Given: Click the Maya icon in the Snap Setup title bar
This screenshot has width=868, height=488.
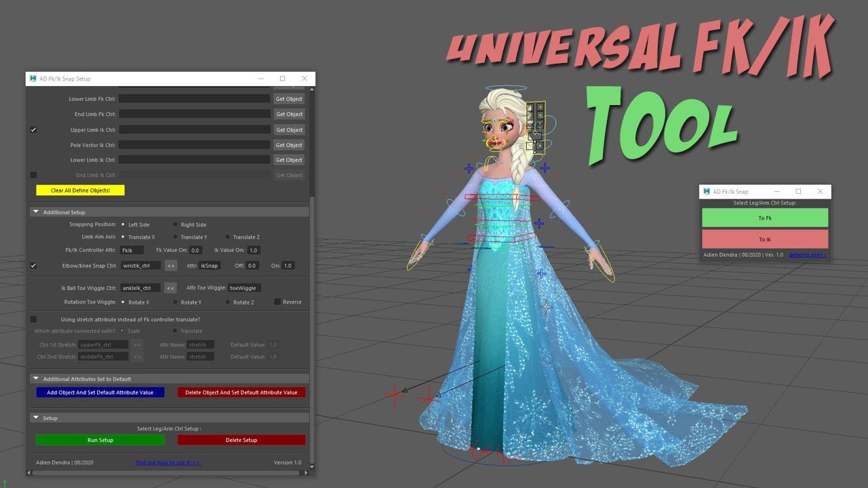Looking at the screenshot, I should pyautogui.click(x=33, y=79).
